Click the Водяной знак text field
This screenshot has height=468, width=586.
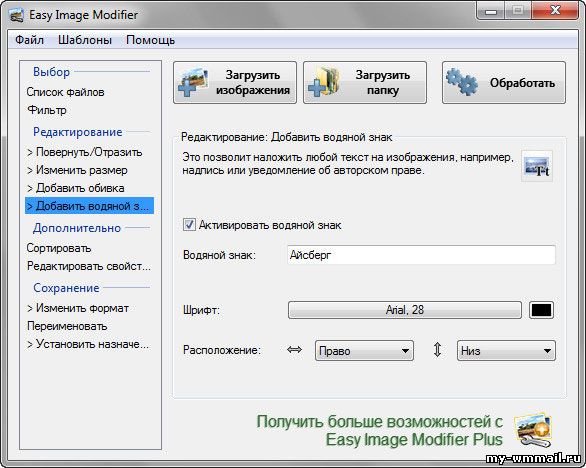421,255
